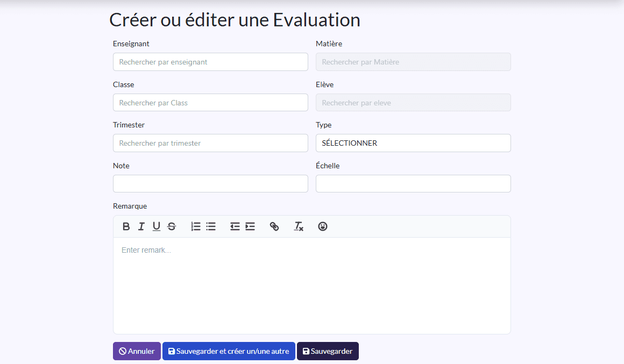The height and width of the screenshot is (364, 624).
Task: Toggle underline formatting in Remarque editor
Action: 157,226
